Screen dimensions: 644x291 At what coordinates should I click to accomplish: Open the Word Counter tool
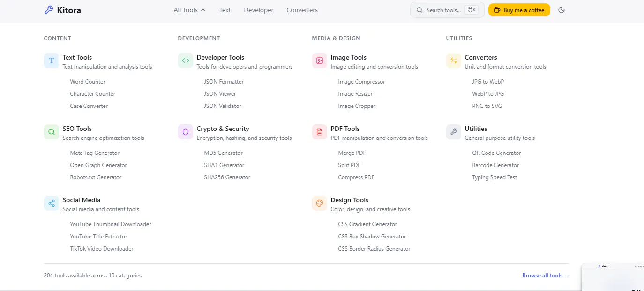pos(88,82)
